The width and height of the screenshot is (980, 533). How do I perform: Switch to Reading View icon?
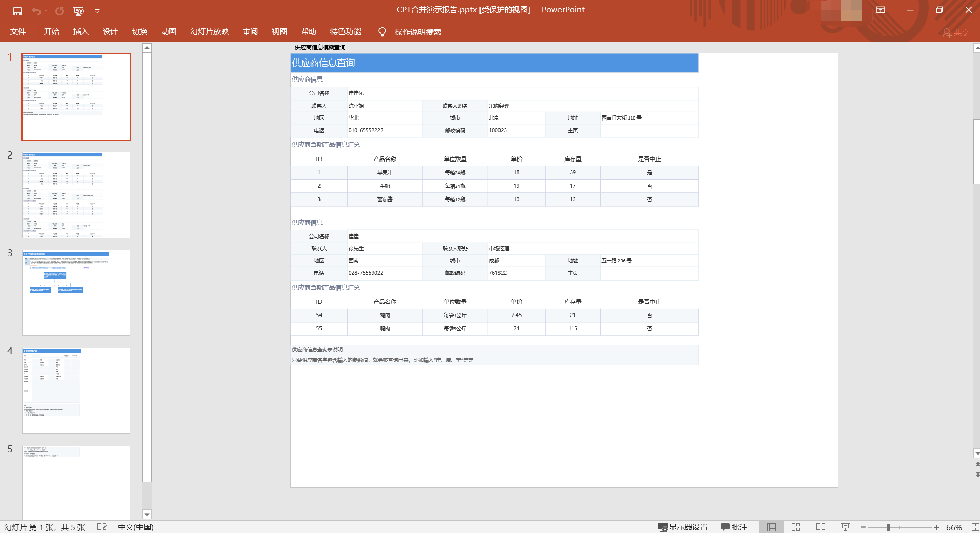821,527
